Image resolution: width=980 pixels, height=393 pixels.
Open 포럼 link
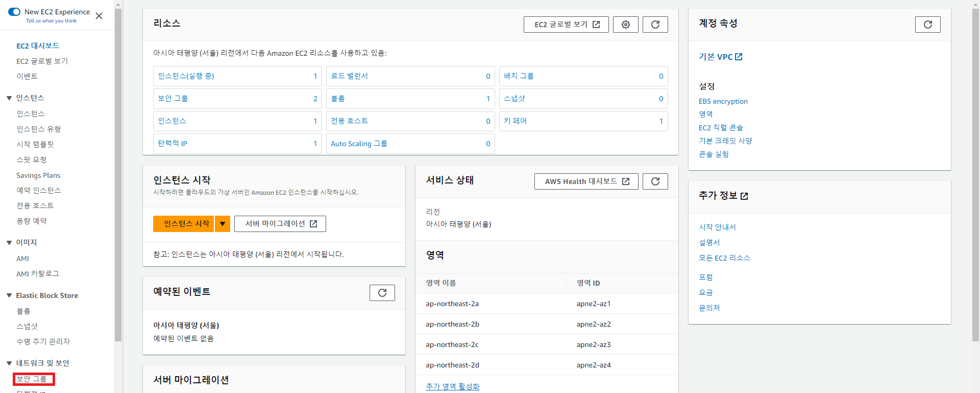[x=706, y=277]
